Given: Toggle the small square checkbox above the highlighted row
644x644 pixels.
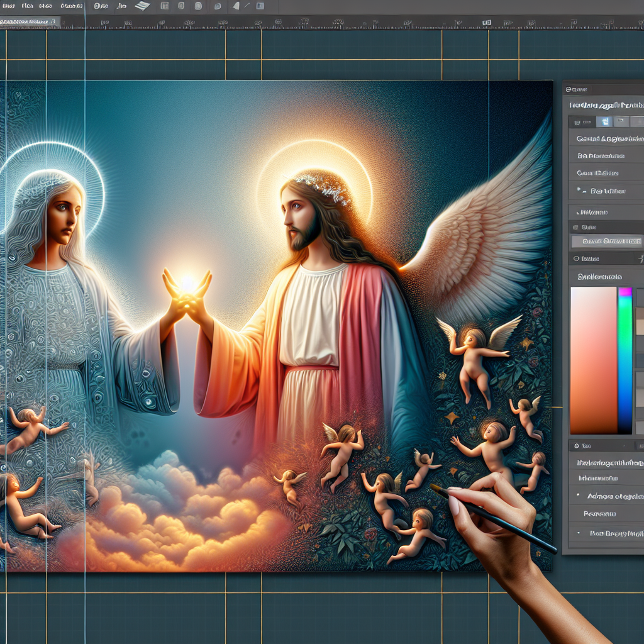Looking at the screenshot, I should pyautogui.click(x=575, y=227).
